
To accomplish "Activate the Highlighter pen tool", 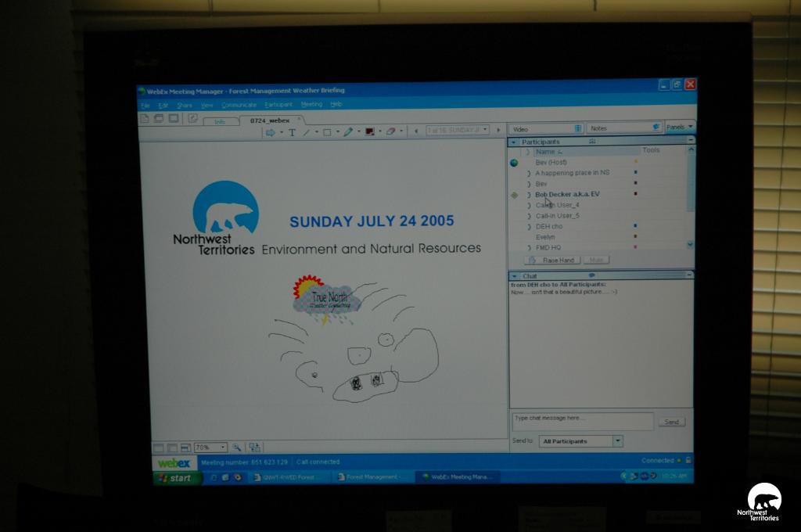I will [x=348, y=132].
